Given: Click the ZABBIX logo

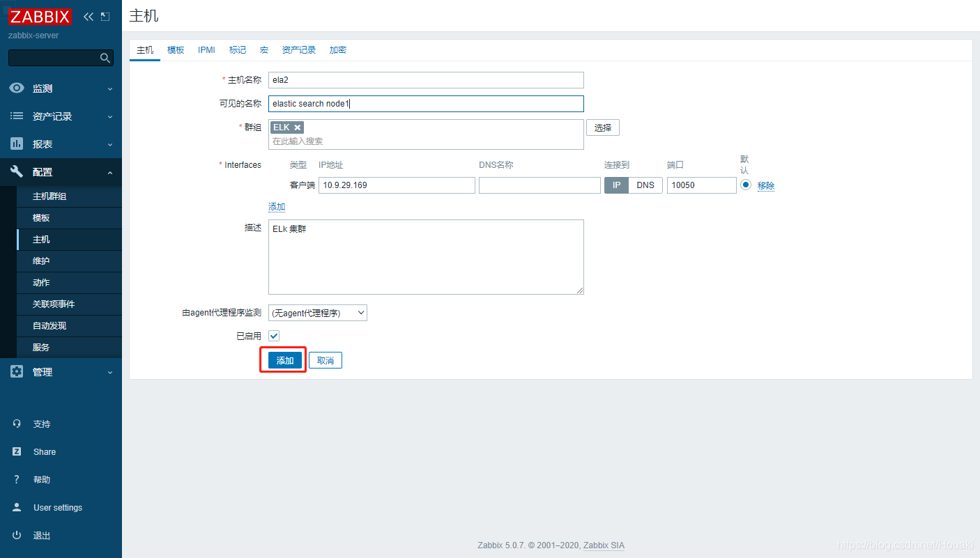Looking at the screenshot, I should [40, 16].
